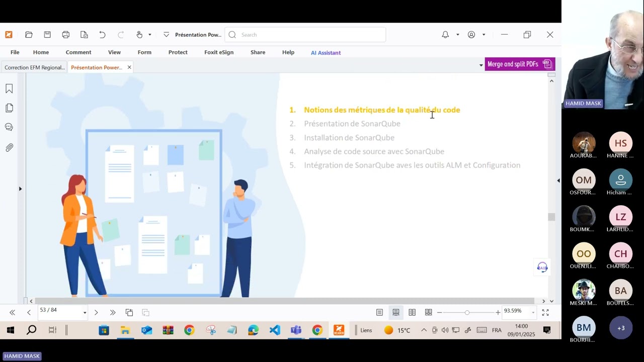The image size is (644, 362).
Task: Open the File menu
Action: pos(15,52)
